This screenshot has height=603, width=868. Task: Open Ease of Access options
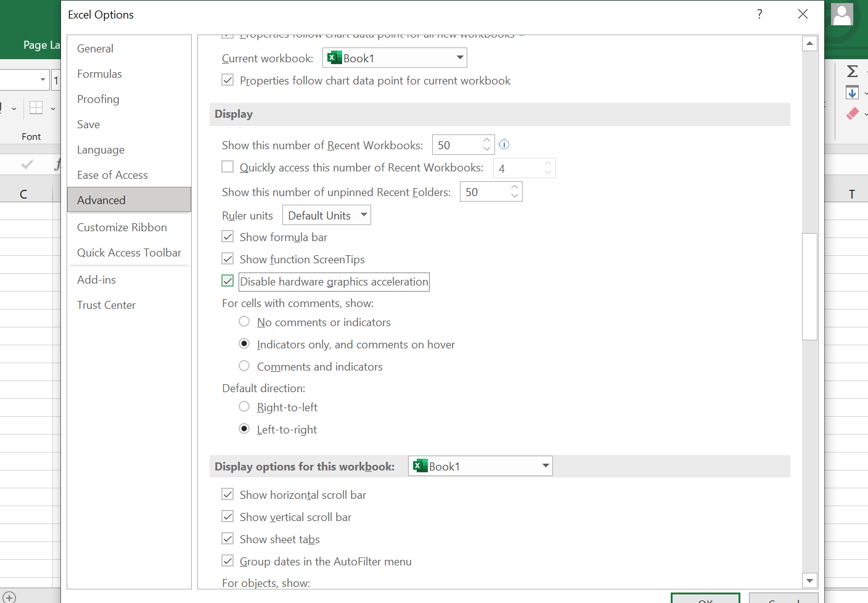pos(129,175)
